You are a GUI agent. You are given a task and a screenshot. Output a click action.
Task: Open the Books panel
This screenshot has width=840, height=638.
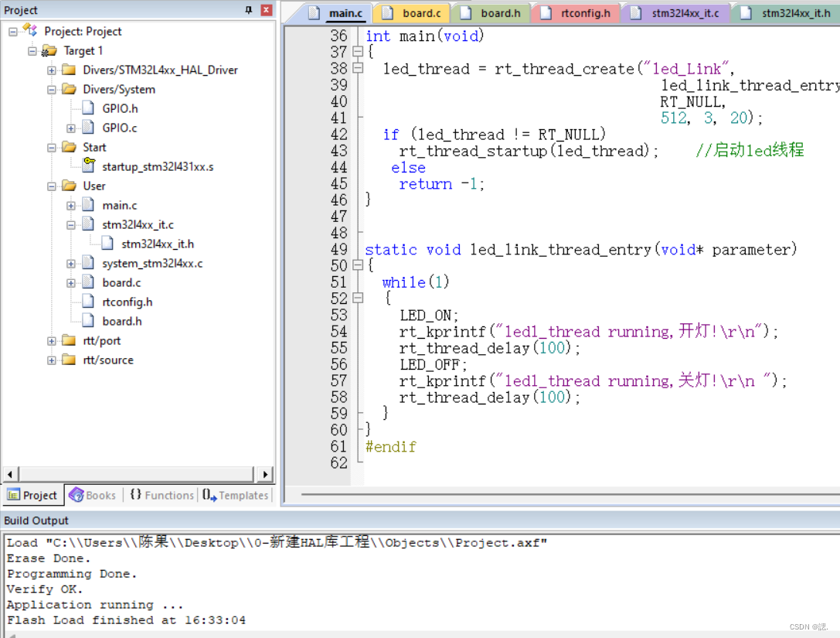pyautogui.click(x=93, y=495)
